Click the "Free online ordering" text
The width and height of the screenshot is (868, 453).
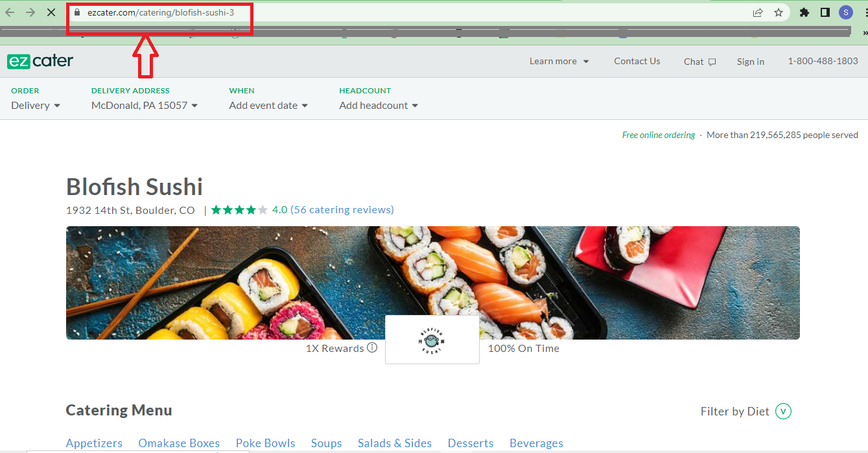659,135
